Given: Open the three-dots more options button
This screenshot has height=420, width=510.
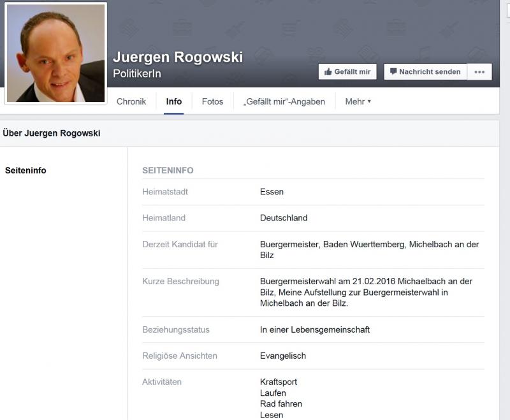Looking at the screenshot, I should (479, 72).
